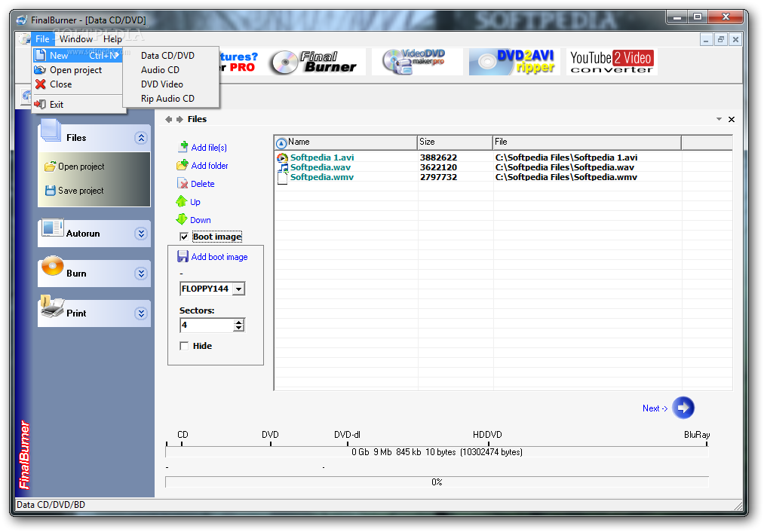Open the DVD2AVI ripper banner
This screenshot has height=532, width=764.
(x=514, y=62)
